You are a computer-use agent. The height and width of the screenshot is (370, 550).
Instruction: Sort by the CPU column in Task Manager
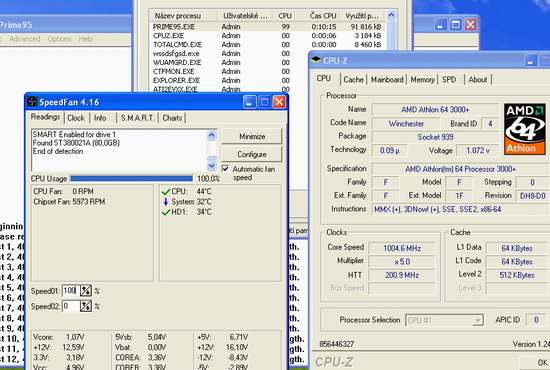click(285, 16)
